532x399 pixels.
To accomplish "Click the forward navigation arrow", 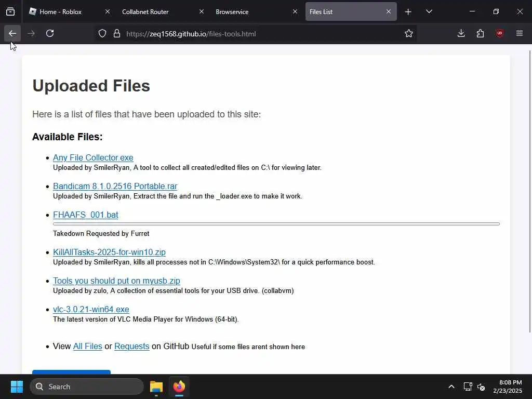I will [31, 33].
